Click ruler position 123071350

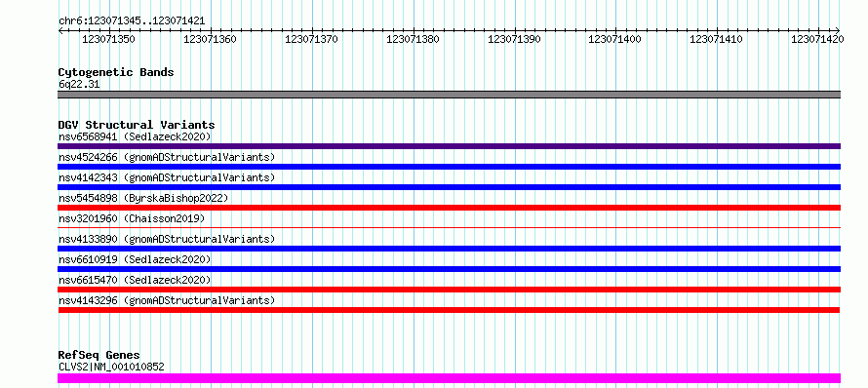coord(108,39)
